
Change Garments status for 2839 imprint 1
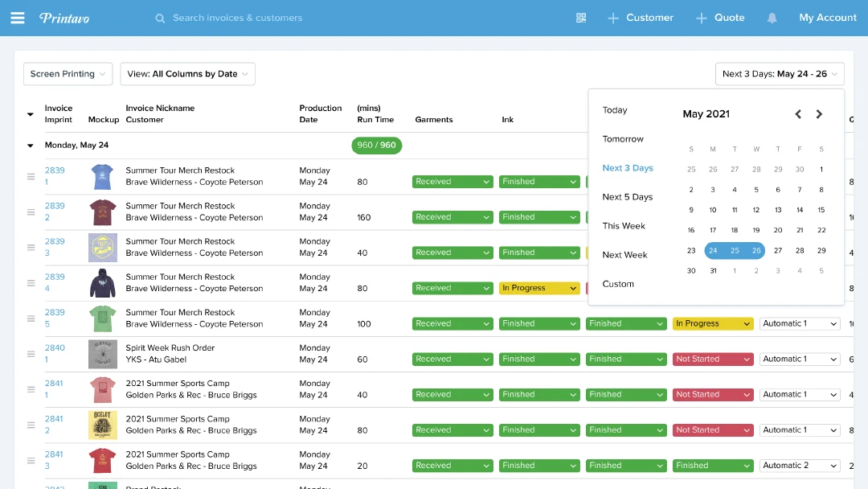(452, 182)
